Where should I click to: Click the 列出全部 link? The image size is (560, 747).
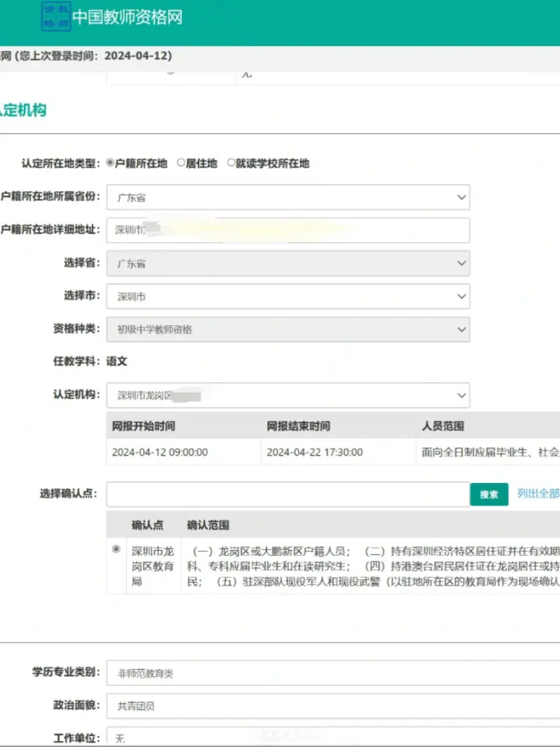click(538, 494)
